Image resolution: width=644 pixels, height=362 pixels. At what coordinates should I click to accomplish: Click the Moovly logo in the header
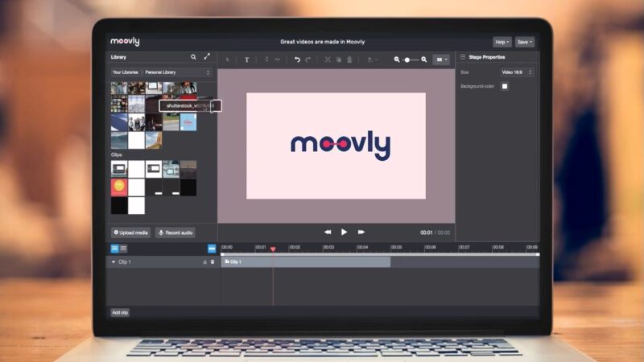coord(125,42)
